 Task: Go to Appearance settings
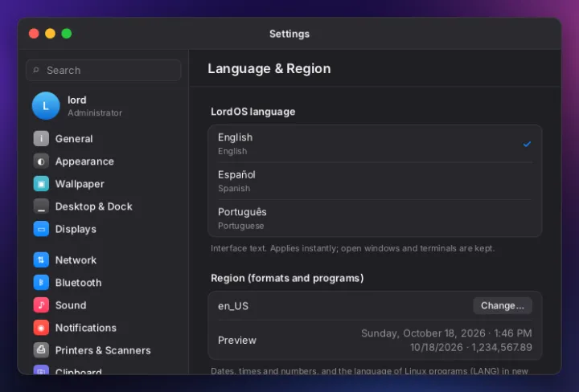[x=84, y=161]
